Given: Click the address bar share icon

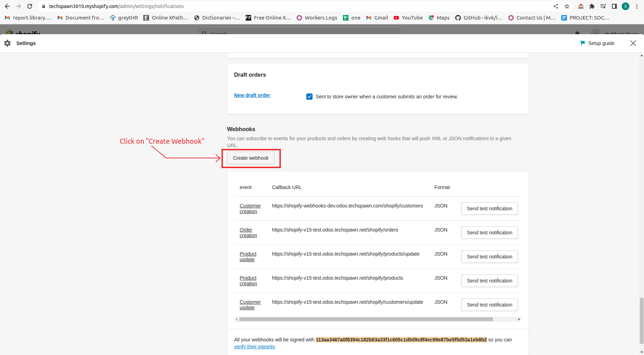Looking at the screenshot, I should point(555,6).
